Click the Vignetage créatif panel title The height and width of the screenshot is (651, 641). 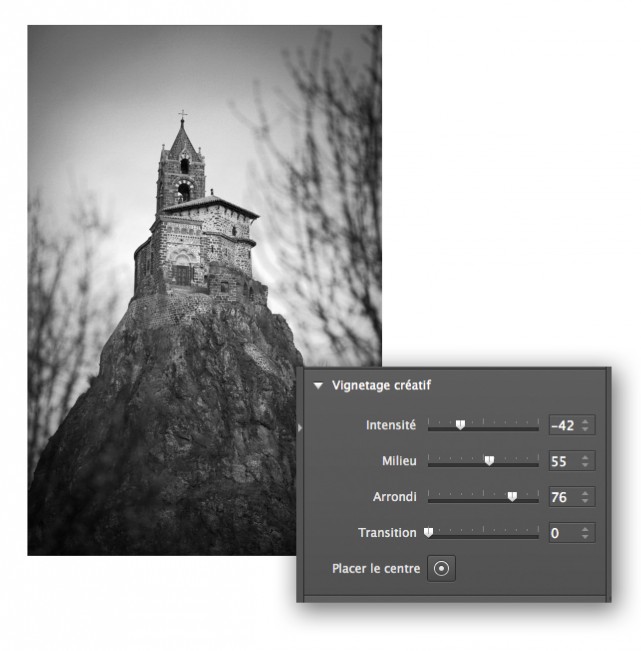[382, 386]
